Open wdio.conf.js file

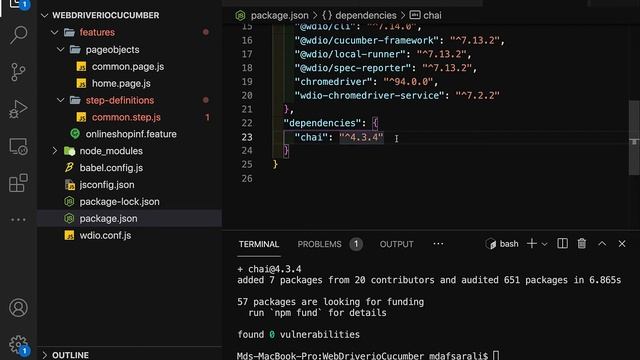pos(105,236)
